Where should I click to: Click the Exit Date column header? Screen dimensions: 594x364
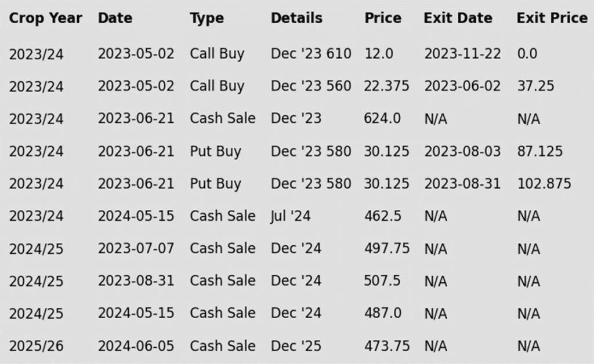coord(458,18)
